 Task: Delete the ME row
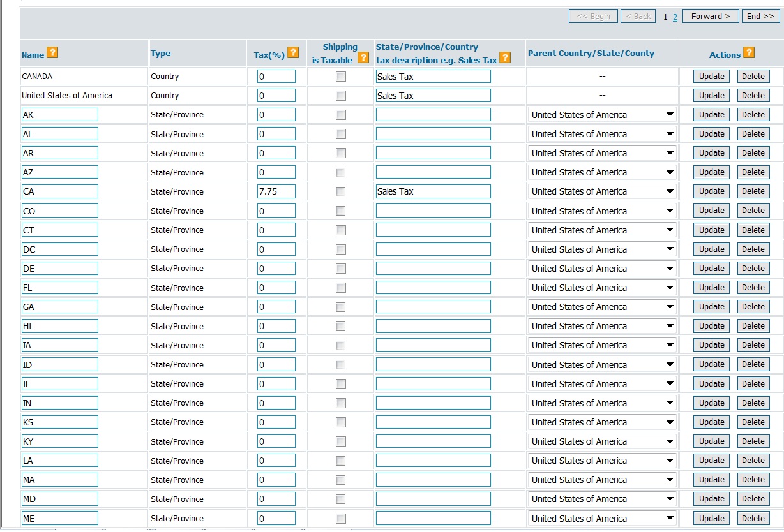pos(753,519)
